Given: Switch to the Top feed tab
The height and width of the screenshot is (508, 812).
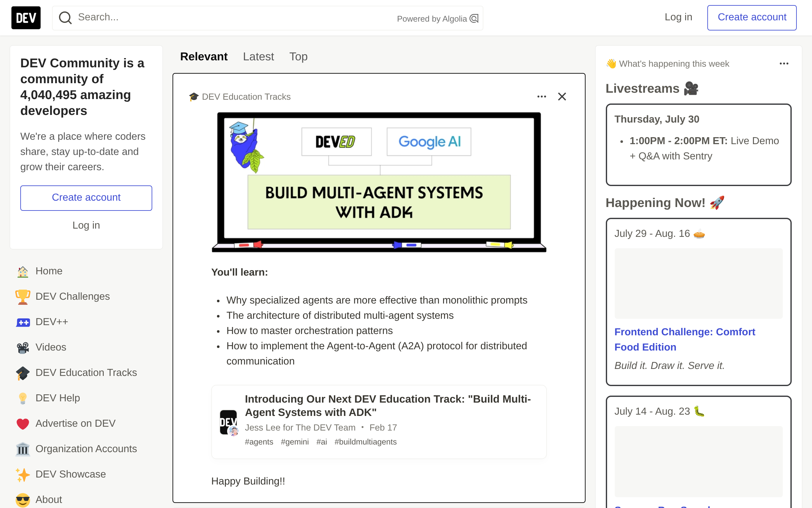Looking at the screenshot, I should point(298,57).
